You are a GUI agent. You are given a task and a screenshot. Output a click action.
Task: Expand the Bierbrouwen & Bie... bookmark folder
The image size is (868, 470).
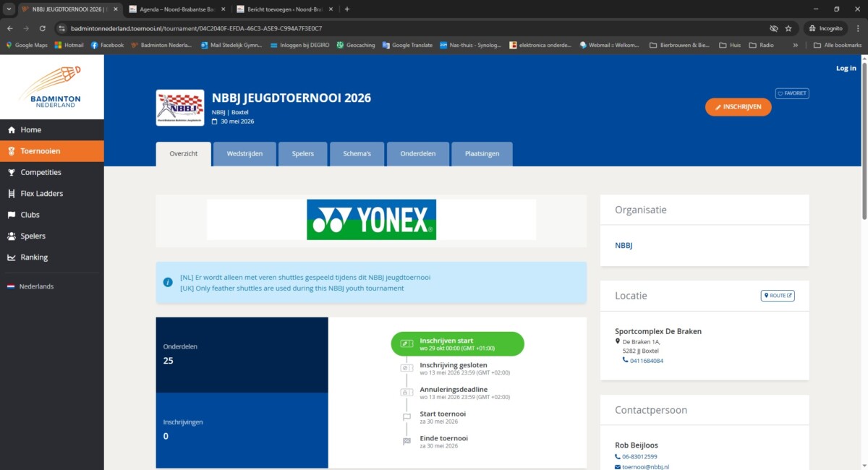click(679, 45)
